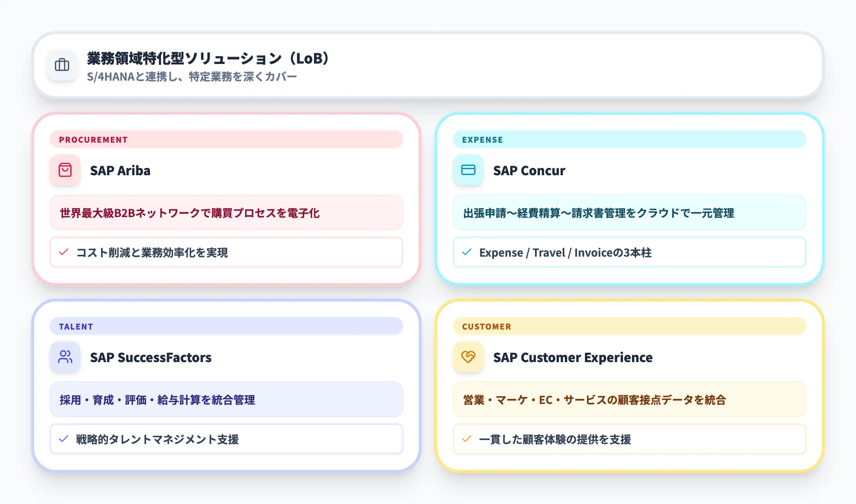The image size is (856, 504).
Task: Enable the コスト削減と業務効率化を実現 item
Action: (x=153, y=252)
